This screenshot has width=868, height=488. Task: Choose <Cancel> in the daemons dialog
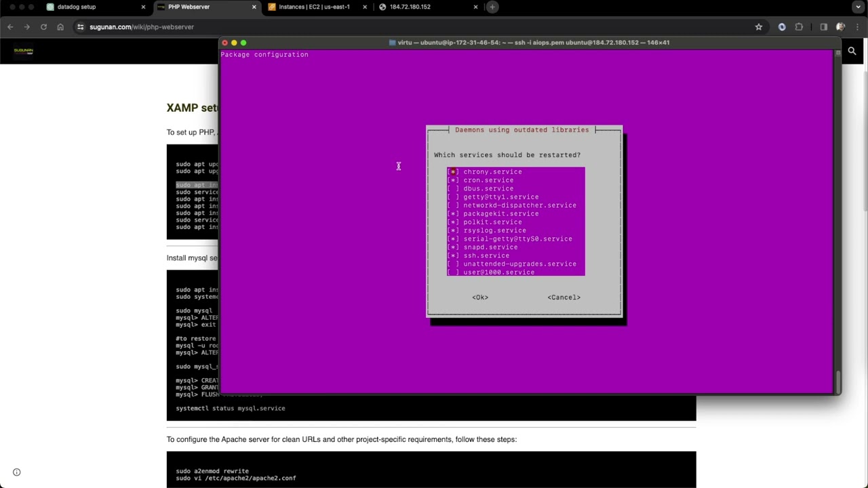coord(564,298)
